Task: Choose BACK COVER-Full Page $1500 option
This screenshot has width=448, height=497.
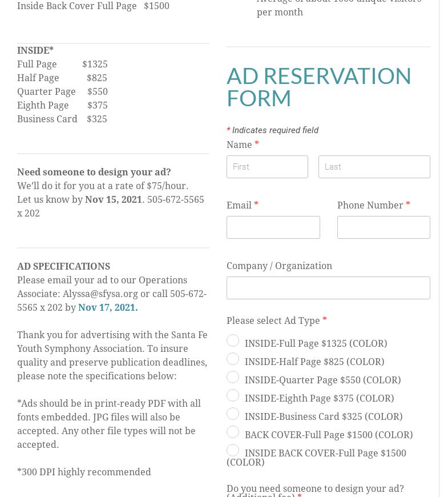Action: point(233,432)
